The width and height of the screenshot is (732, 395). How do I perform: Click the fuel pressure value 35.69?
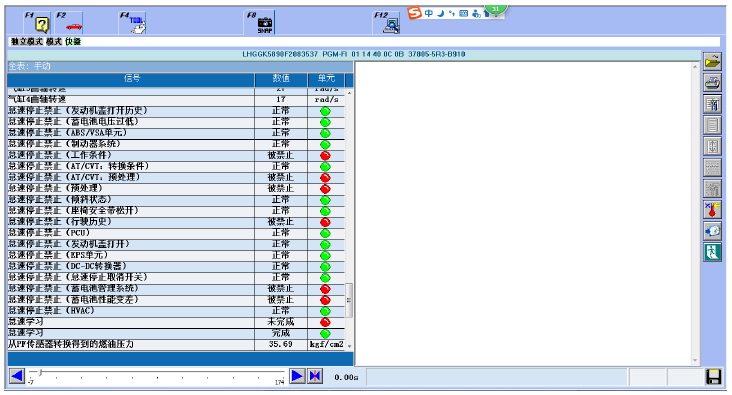coord(281,344)
